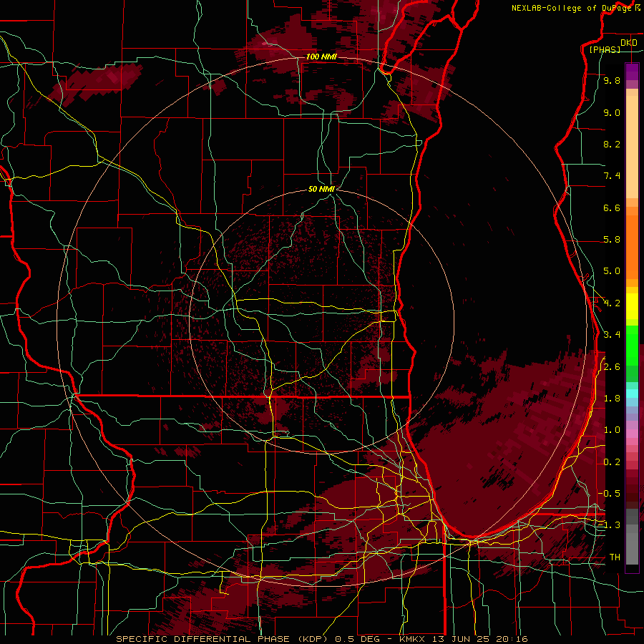The height and width of the screenshot is (644, 644).
Task: Click the 100 NMI range ring label
Action: [x=321, y=57]
